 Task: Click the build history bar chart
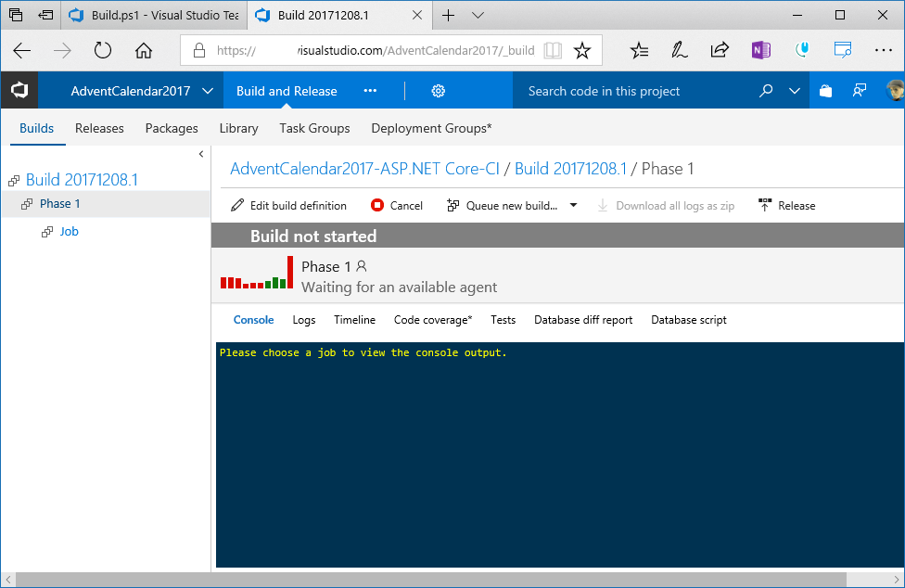pyautogui.click(x=257, y=273)
